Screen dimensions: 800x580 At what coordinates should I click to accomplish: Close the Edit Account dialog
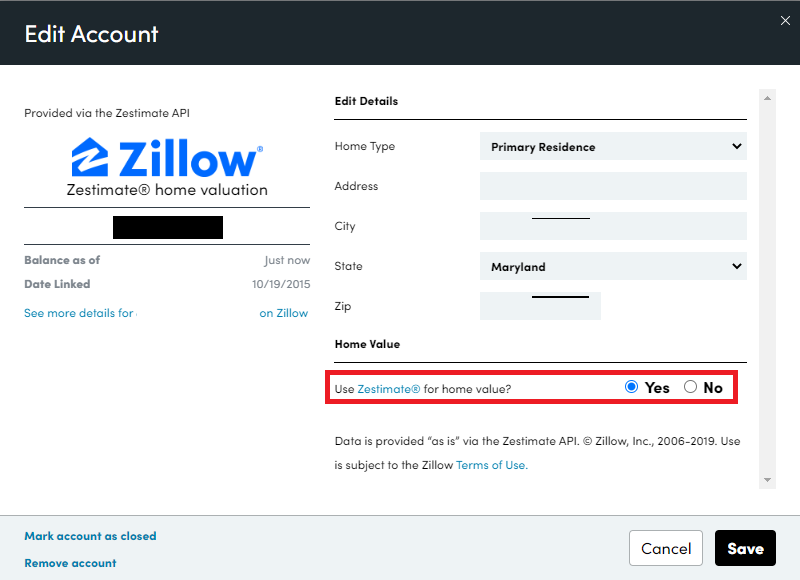[785, 20]
